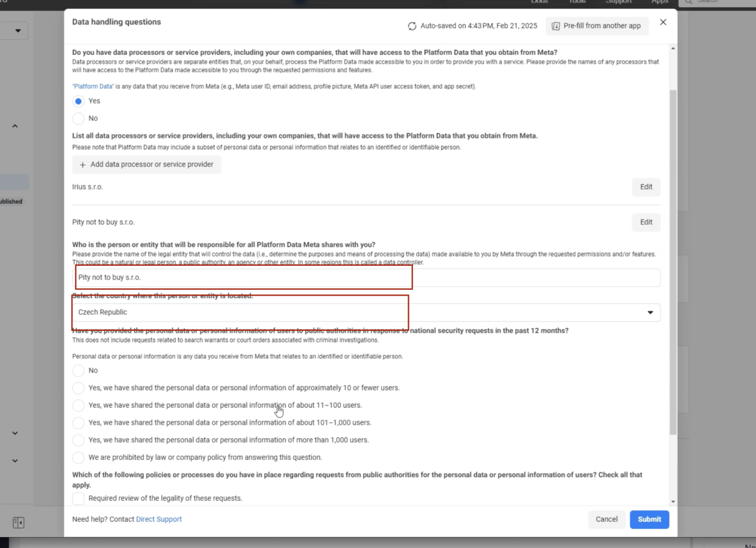
Task: Cancel the data handling form
Action: tap(606, 519)
